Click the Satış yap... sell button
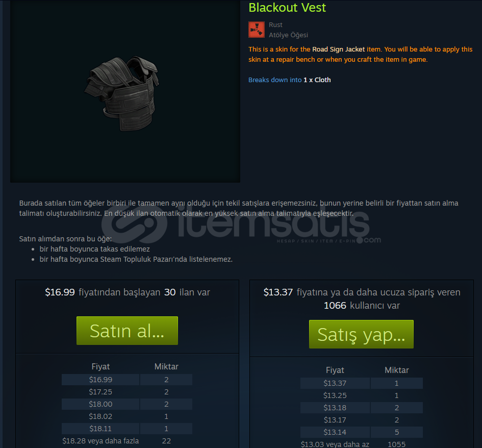482x448 pixels. tap(361, 334)
